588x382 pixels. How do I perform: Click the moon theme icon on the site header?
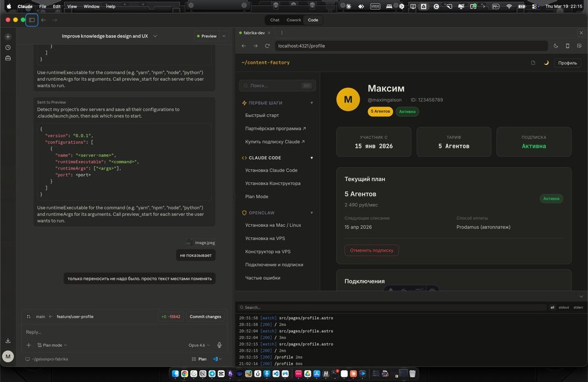[546, 63]
